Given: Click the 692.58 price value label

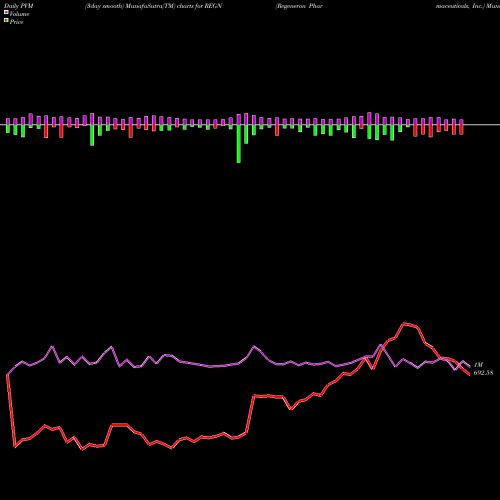Looking at the screenshot, I should 483,373.
